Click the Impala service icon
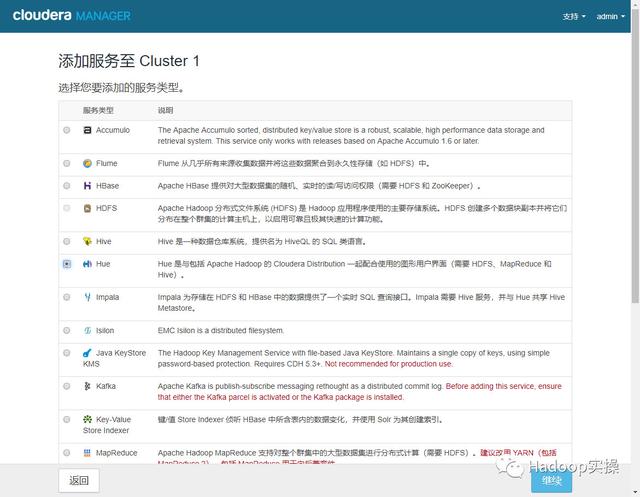 87,297
